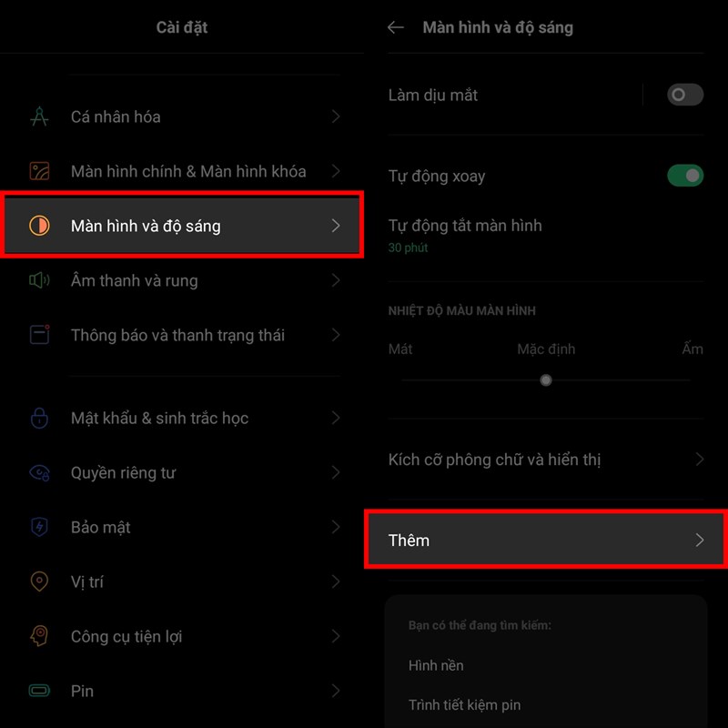Open the Trình tiết kiệm pin link
This screenshot has width=728, height=728.
[x=464, y=704]
